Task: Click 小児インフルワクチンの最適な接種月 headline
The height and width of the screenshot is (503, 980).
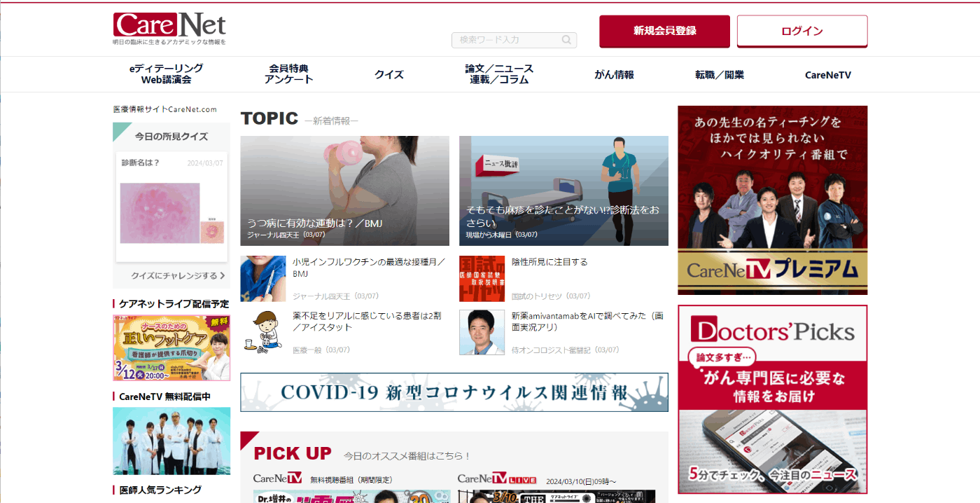Action: coord(369,268)
